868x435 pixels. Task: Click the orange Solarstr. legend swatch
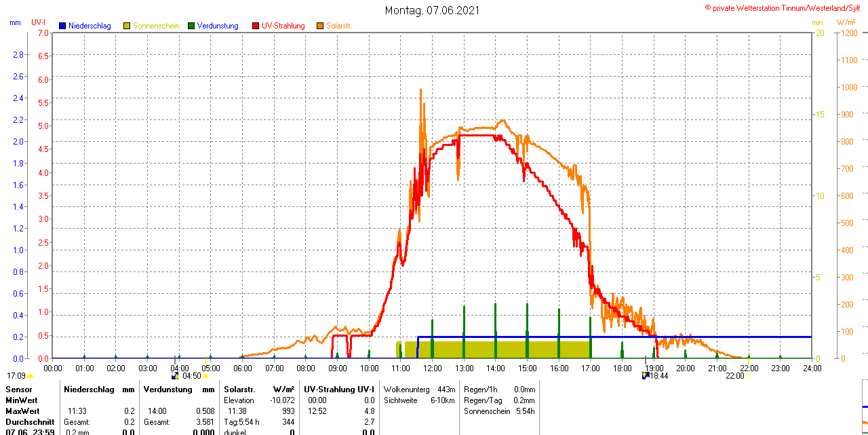pos(320,26)
